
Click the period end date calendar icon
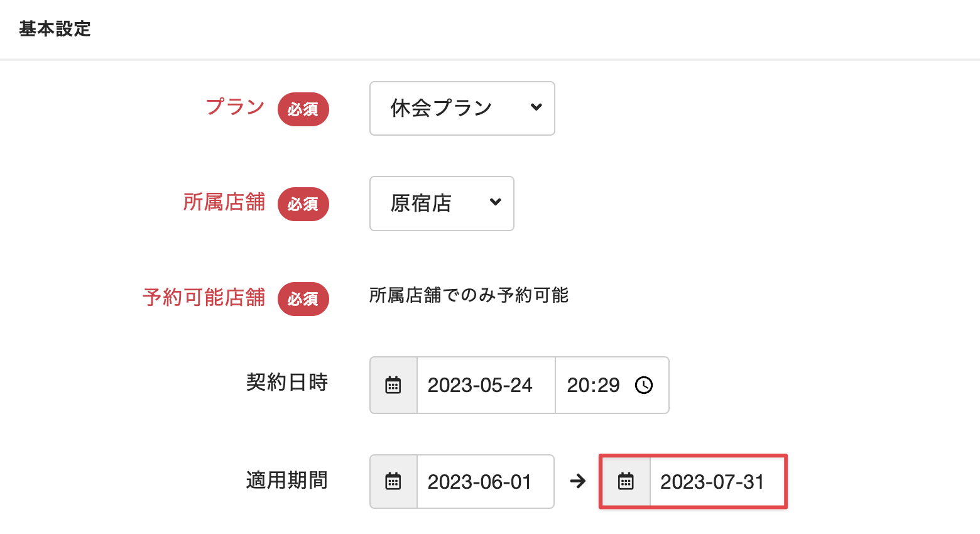tap(626, 482)
